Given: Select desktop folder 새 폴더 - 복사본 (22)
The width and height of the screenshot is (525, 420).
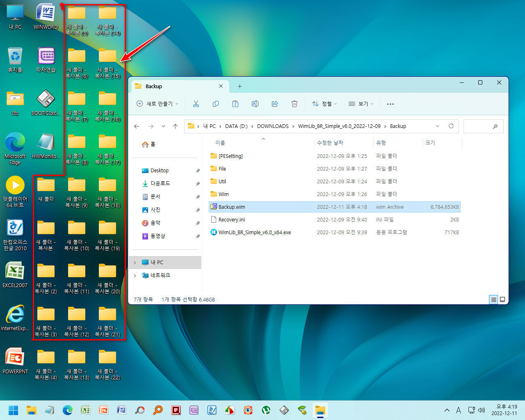Looking at the screenshot, I should [107, 365].
